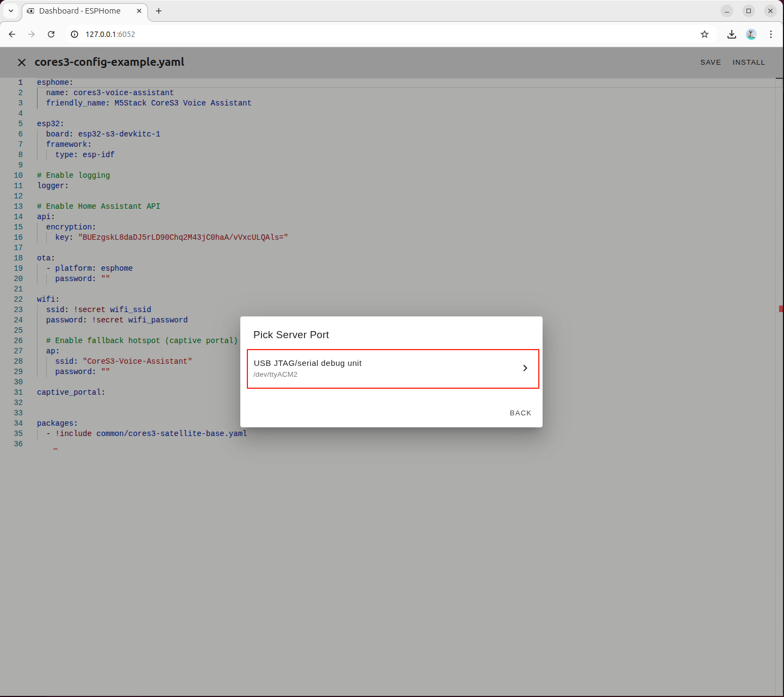Click the red marker in editor scrollbar
Viewport: 784px width, 697px height.
(781, 309)
